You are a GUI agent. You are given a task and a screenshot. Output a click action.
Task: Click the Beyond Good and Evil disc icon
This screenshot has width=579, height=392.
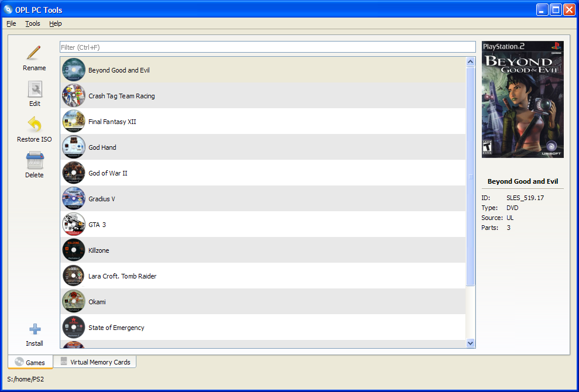click(74, 70)
